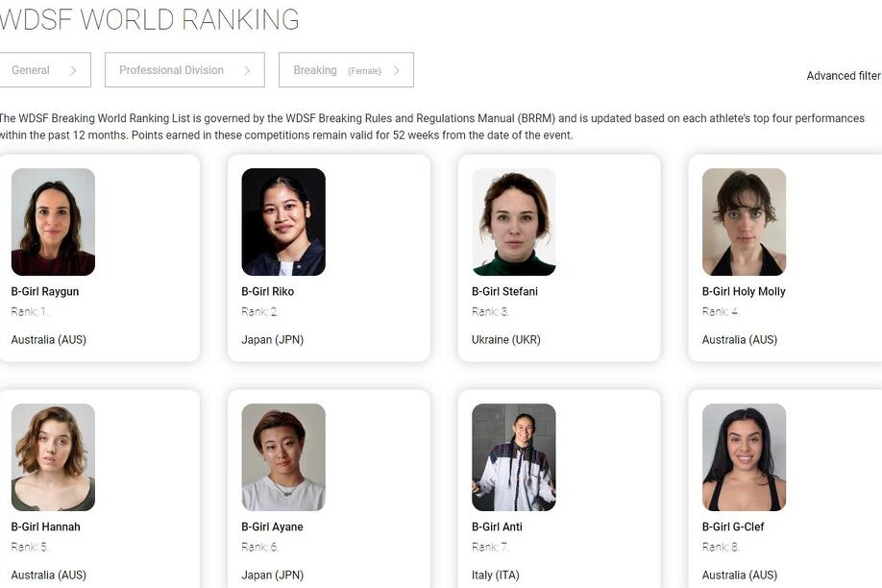Open the General filter dropdown
The image size is (882, 588).
(44, 70)
